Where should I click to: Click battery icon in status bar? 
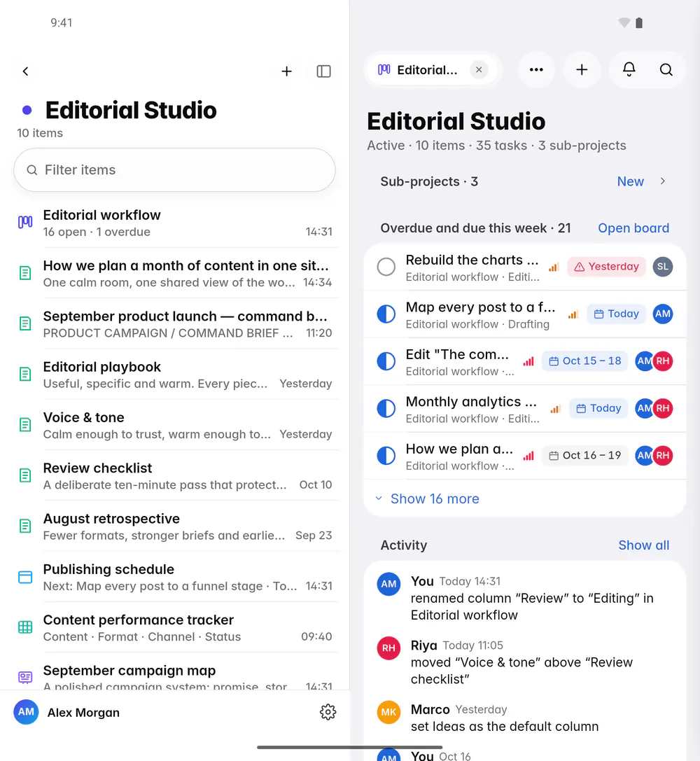click(x=639, y=23)
